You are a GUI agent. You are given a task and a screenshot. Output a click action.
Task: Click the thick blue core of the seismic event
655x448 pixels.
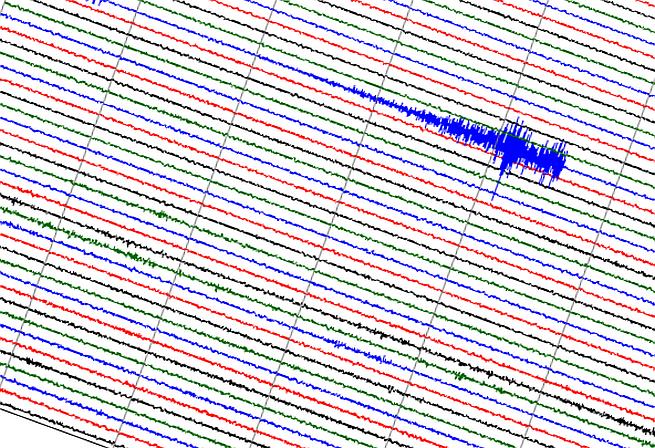pyautogui.click(x=513, y=147)
